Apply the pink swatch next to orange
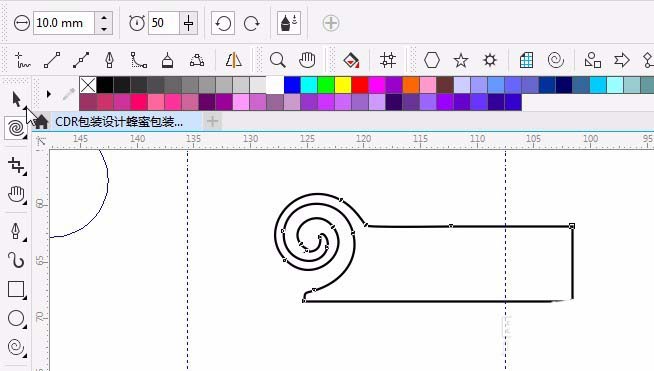Image resolution: width=654 pixels, height=371 pixels. (428, 85)
